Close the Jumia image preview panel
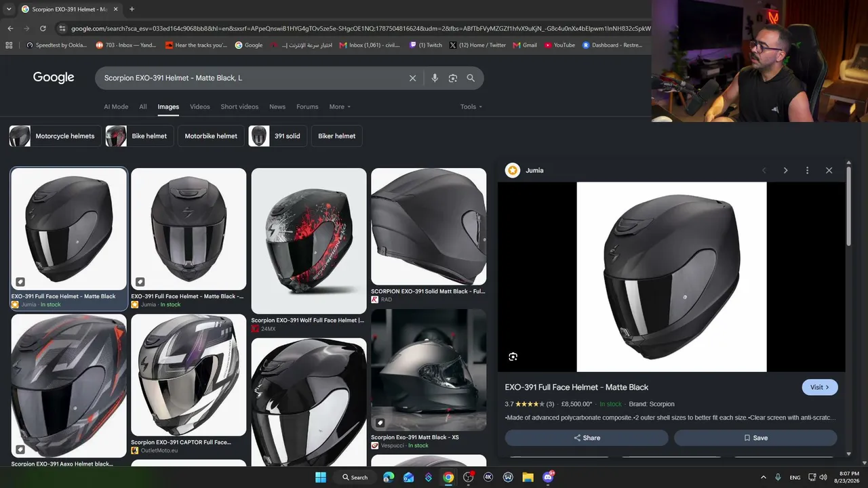This screenshot has height=488, width=868. [x=829, y=170]
